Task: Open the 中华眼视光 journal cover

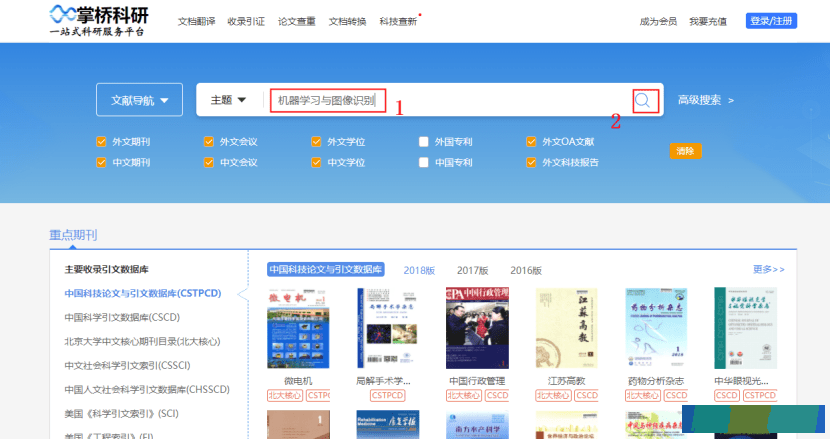Action: click(745, 328)
